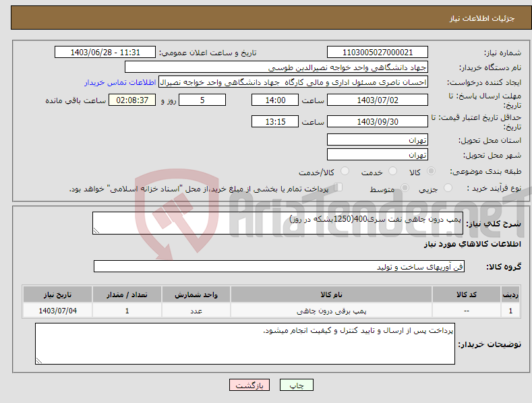Click the remaining time field 02:08:37

(x=132, y=100)
